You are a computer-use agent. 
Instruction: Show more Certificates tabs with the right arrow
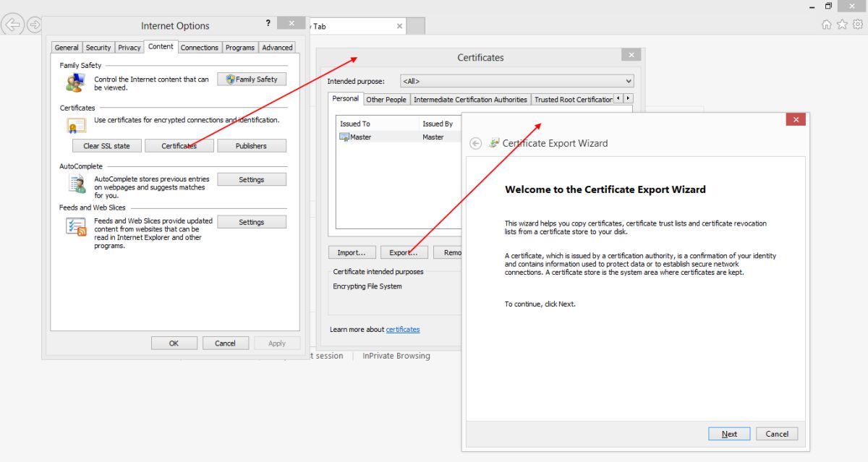[628, 98]
